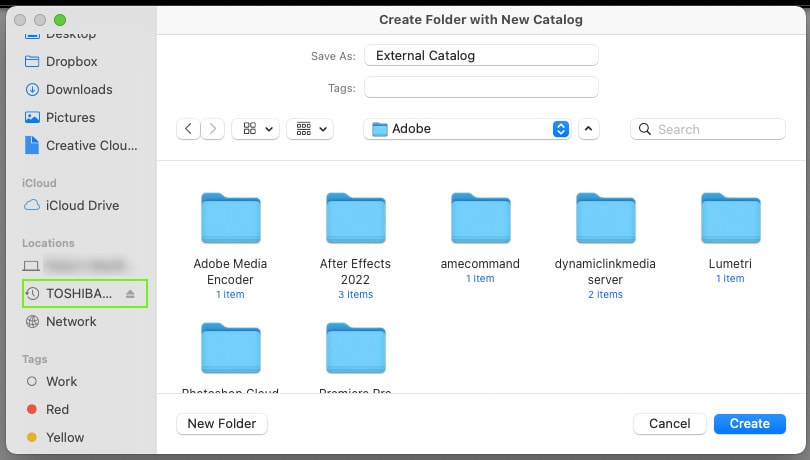Viewport: 810px width, 460px height.
Task: Select the Photoshop Cloud folder icon
Action: (230, 348)
